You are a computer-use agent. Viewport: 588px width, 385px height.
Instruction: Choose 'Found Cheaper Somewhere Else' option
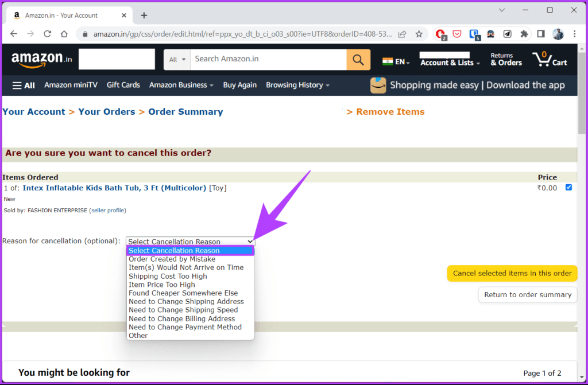[183, 293]
